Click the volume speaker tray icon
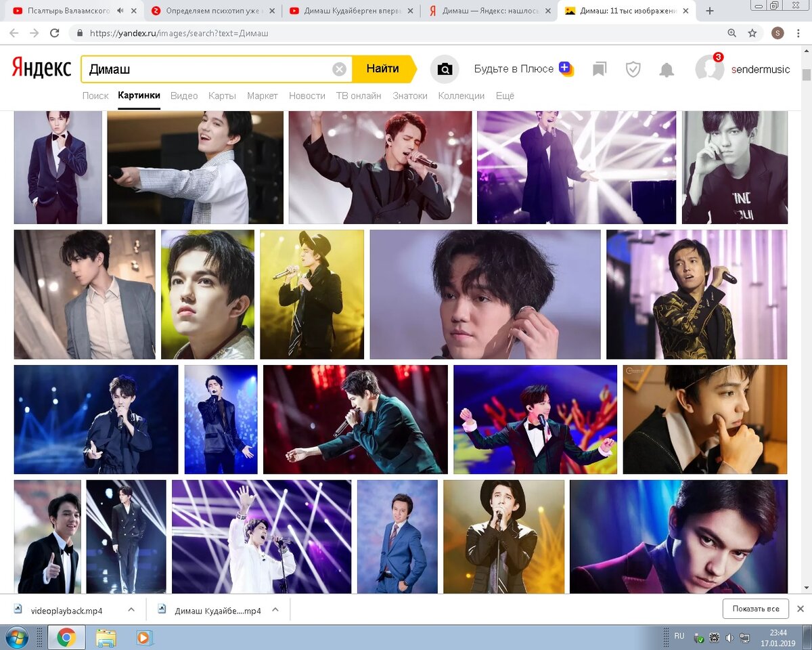The height and width of the screenshot is (650, 812). point(729,638)
